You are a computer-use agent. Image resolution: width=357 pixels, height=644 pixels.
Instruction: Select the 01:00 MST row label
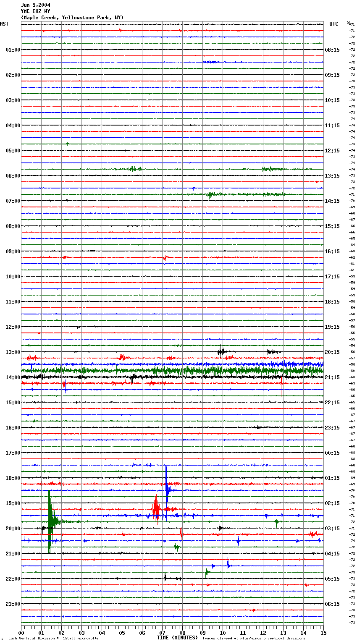[x=13, y=50]
